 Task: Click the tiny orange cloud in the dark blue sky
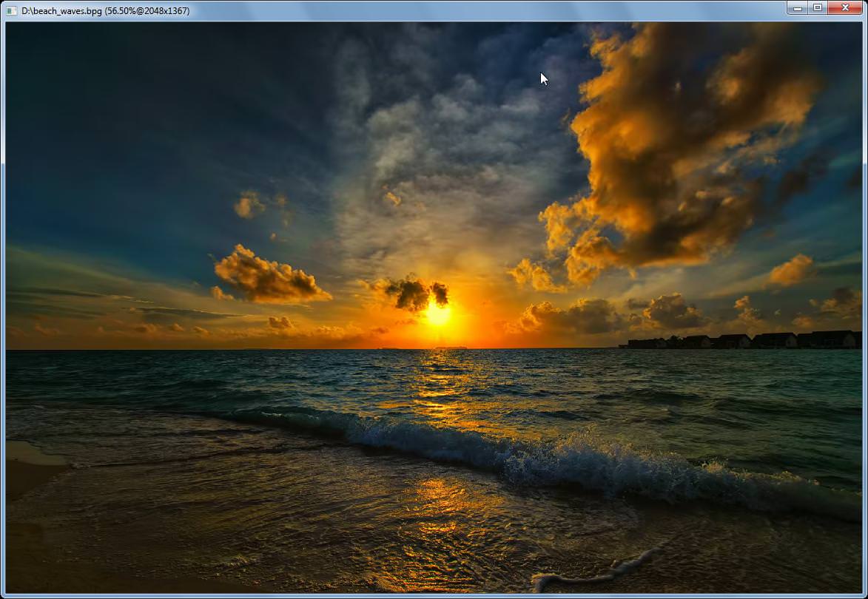[x=249, y=205]
